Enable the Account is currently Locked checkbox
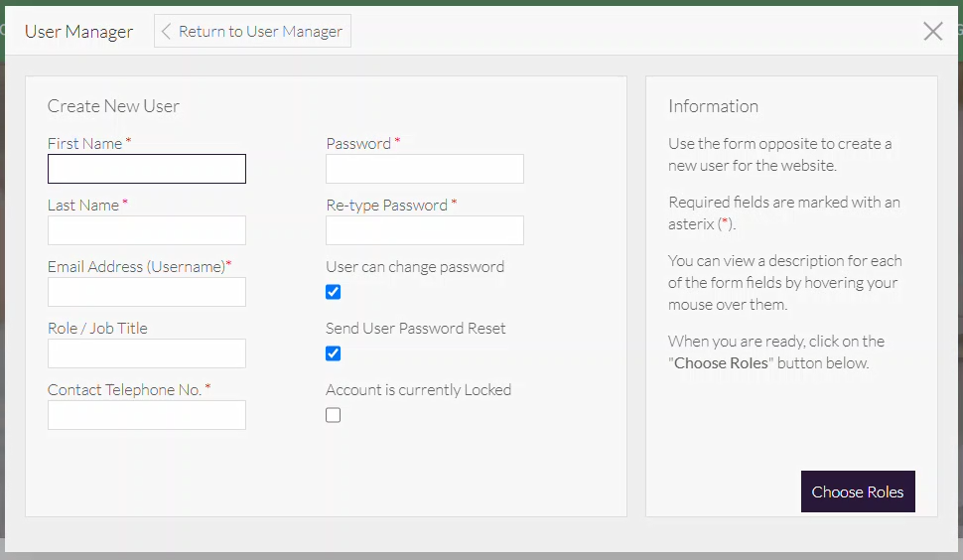Image resolution: width=963 pixels, height=560 pixels. pyautogui.click(x=334, y=415)
